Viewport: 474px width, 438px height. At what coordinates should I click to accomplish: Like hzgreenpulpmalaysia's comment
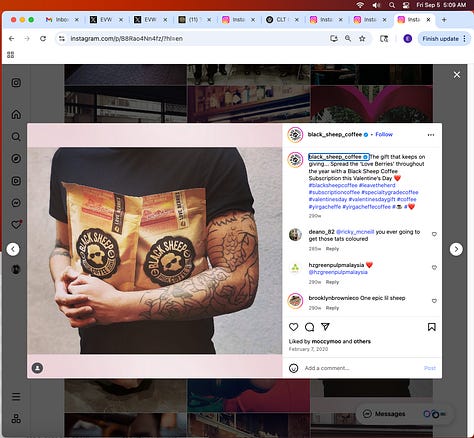[x=434, y=267]
